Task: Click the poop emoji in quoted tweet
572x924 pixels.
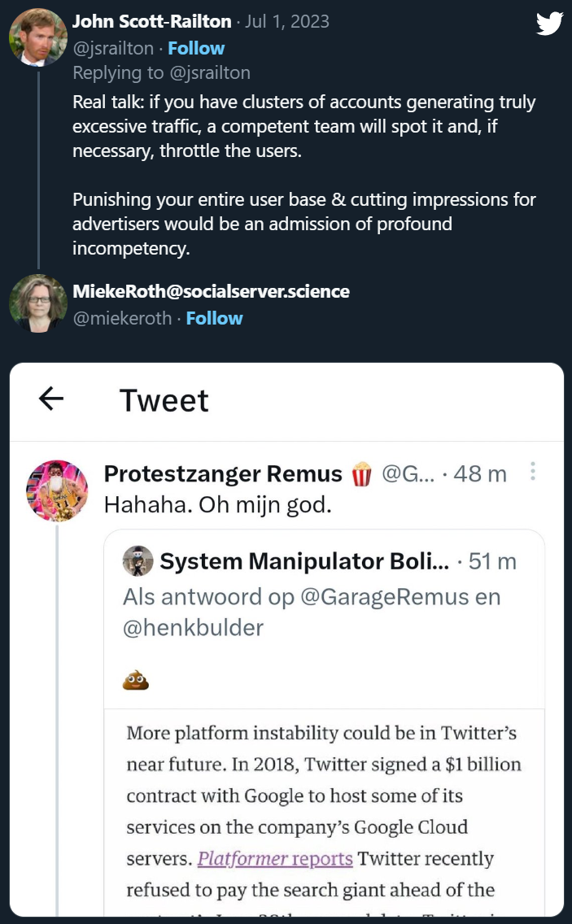Action: [x=136, y=680]
